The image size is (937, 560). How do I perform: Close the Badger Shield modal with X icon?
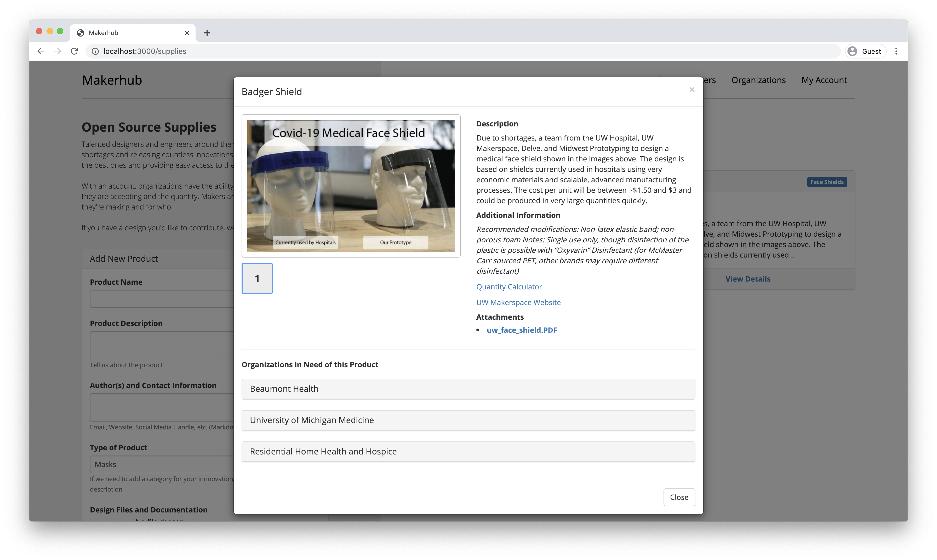pyautogui.click(x=692, y=89)
